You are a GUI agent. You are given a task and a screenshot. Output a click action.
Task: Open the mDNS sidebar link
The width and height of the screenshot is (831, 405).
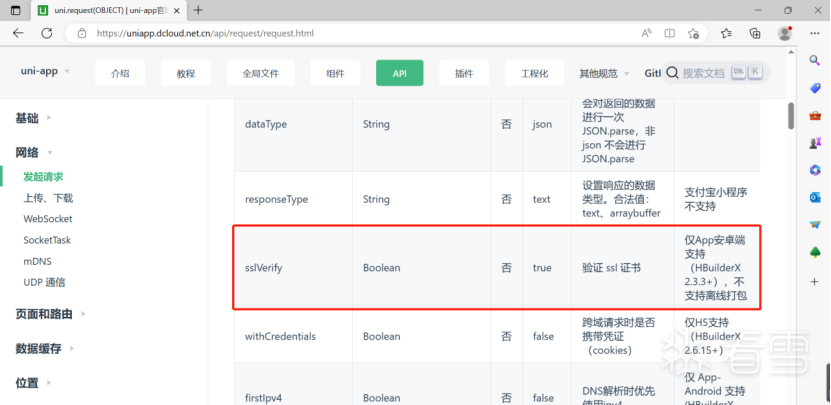37,261
